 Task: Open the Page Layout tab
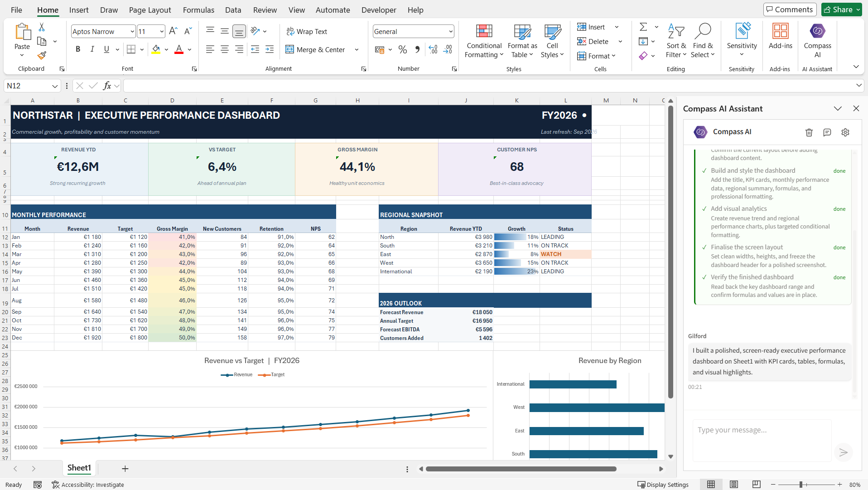click(x=150, y=10)
